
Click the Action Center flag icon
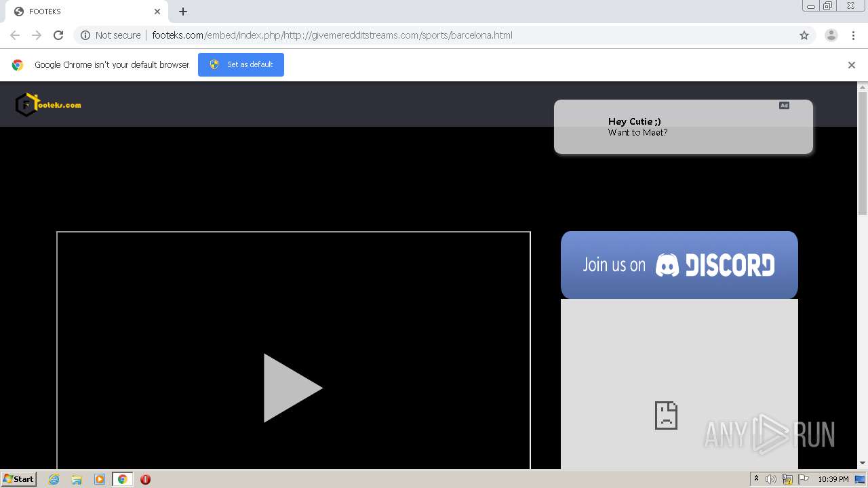tap(804, 479)
